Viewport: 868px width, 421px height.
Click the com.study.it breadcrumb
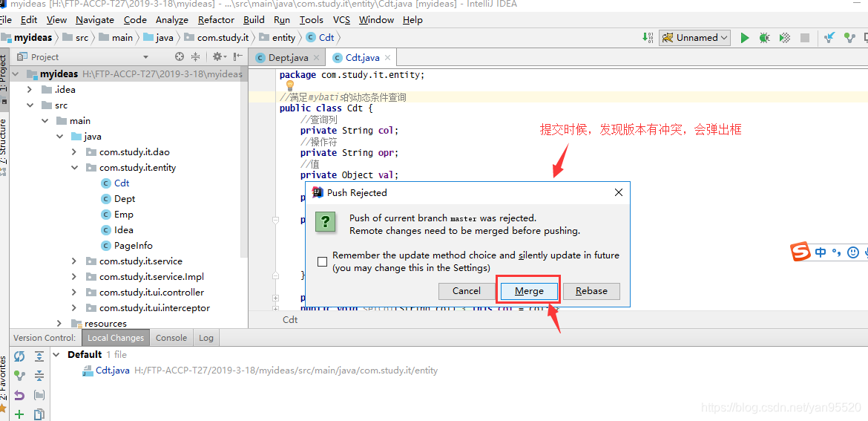217,38
